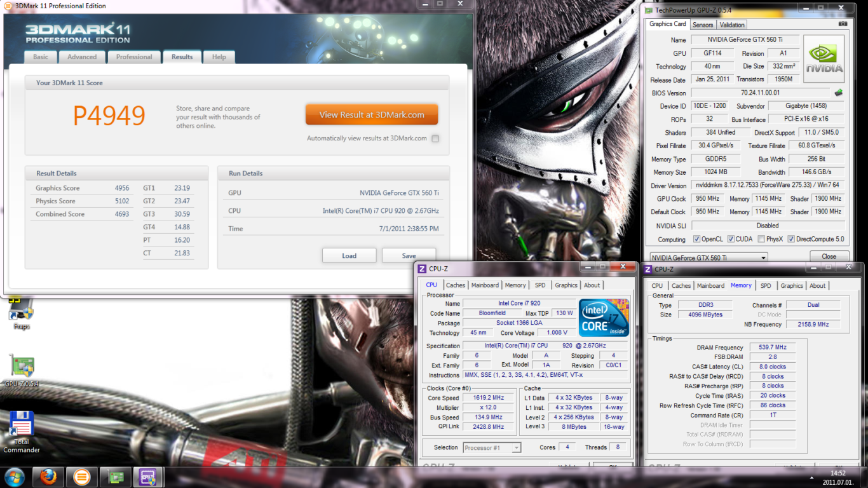This screenshot has width=868, height=488.
Task: Open the Professional tab in 3DMark
Action: (x=134, y=57)
